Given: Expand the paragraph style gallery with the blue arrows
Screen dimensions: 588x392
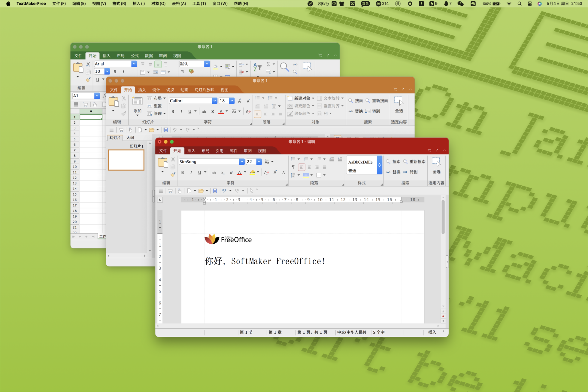Looking at the screenshot, I should [x=380, y=165].
